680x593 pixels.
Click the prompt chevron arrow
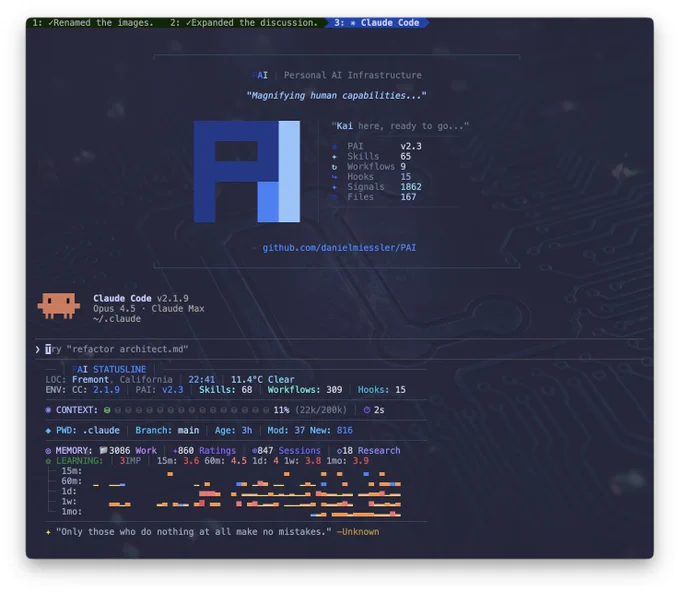click(38, 349)
